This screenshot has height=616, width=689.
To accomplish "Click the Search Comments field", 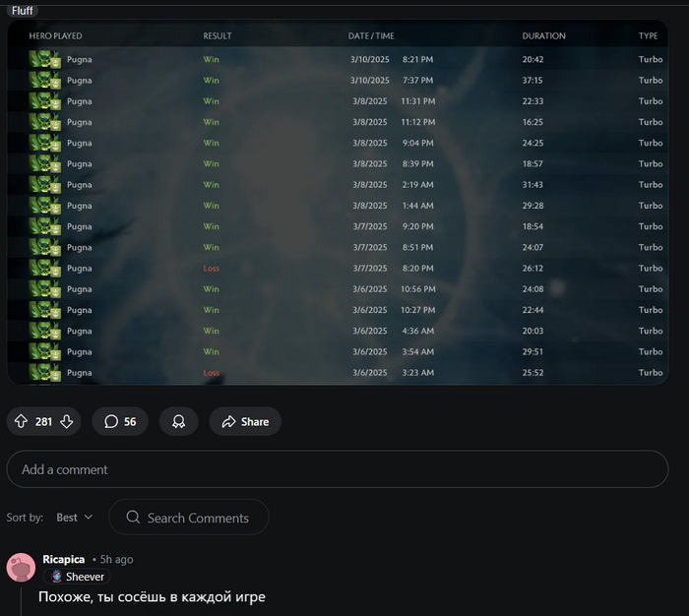I will [x=189, y=518].
